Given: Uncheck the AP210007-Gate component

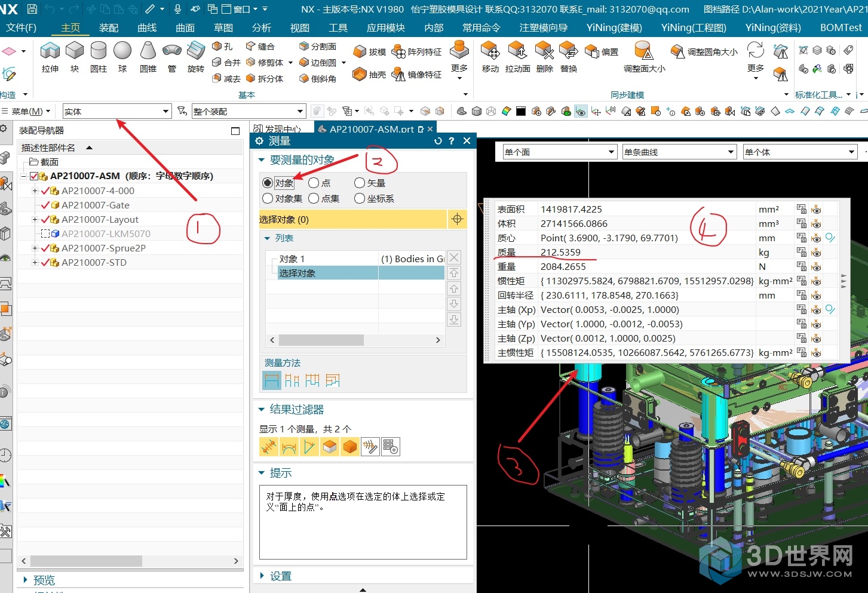Looking at the screenshot, I should [x=45, y=205].
